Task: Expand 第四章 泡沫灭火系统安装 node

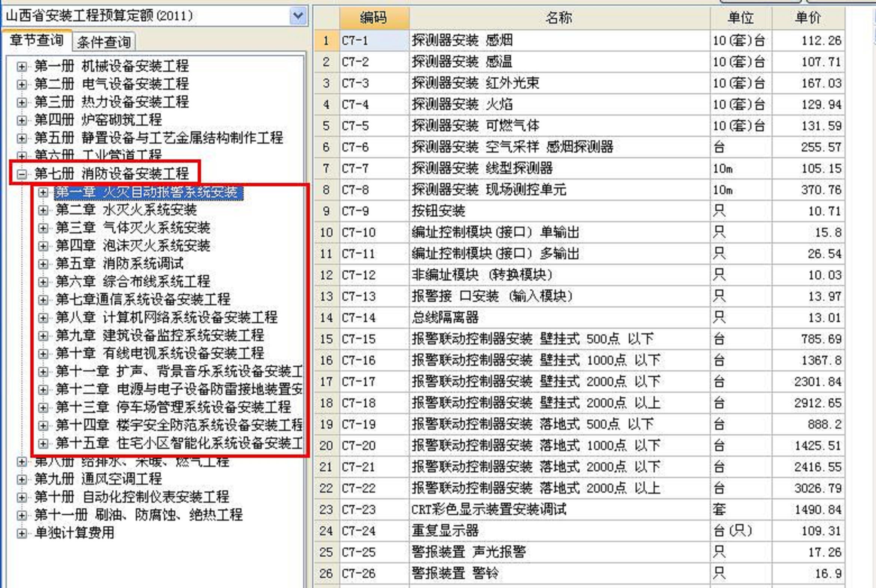Action: 43,246
